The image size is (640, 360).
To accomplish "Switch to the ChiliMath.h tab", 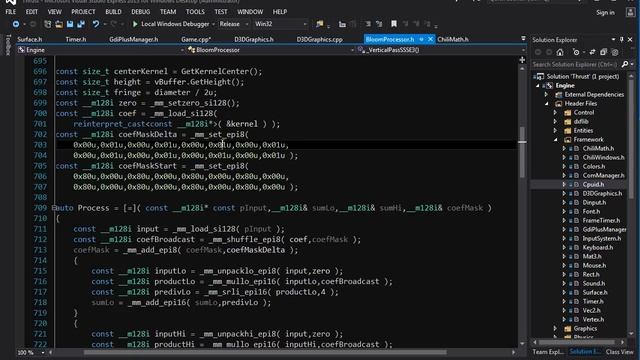I will click(453, 39).
